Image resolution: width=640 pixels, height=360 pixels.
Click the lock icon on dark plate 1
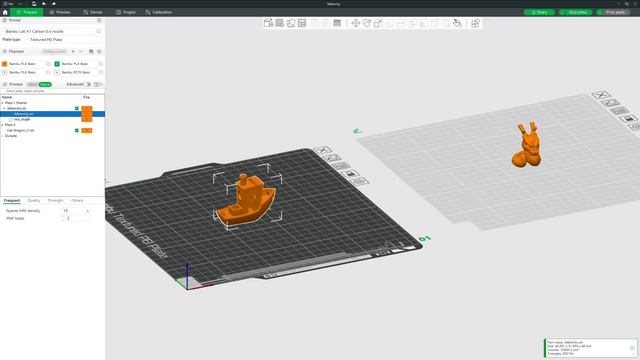(x=350, y=173)
